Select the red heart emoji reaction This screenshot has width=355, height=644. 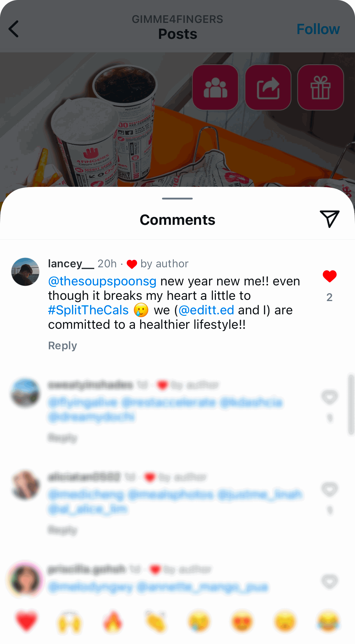click(26, 621)
